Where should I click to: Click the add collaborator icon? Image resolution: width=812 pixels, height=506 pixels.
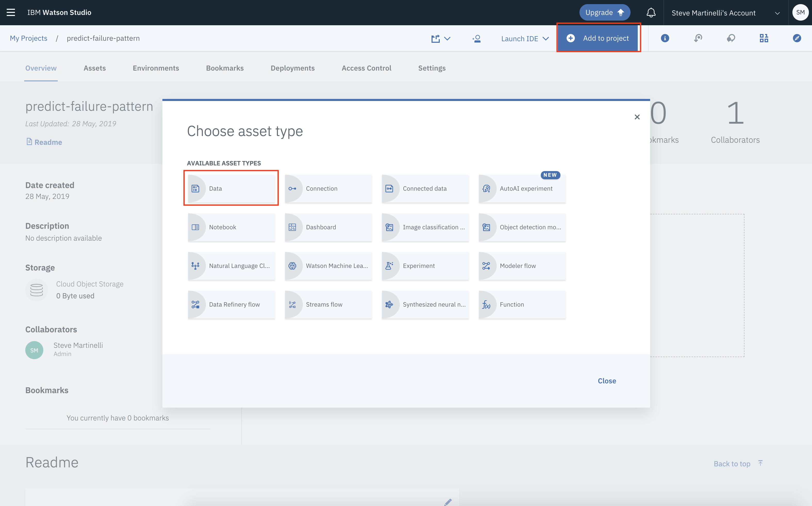(x=476, y=38)
